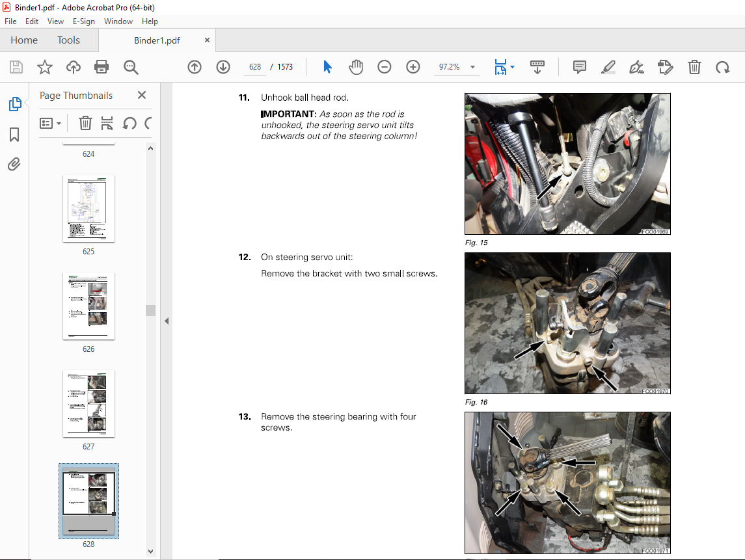Click the 'On steering servo unit:' text

click(x=307, y=257)
